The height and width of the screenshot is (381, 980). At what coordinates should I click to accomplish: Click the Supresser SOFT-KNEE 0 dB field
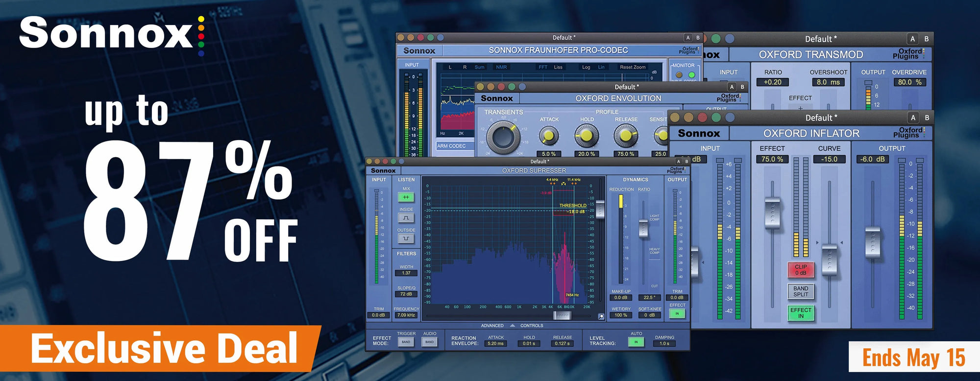coord(650,315)
